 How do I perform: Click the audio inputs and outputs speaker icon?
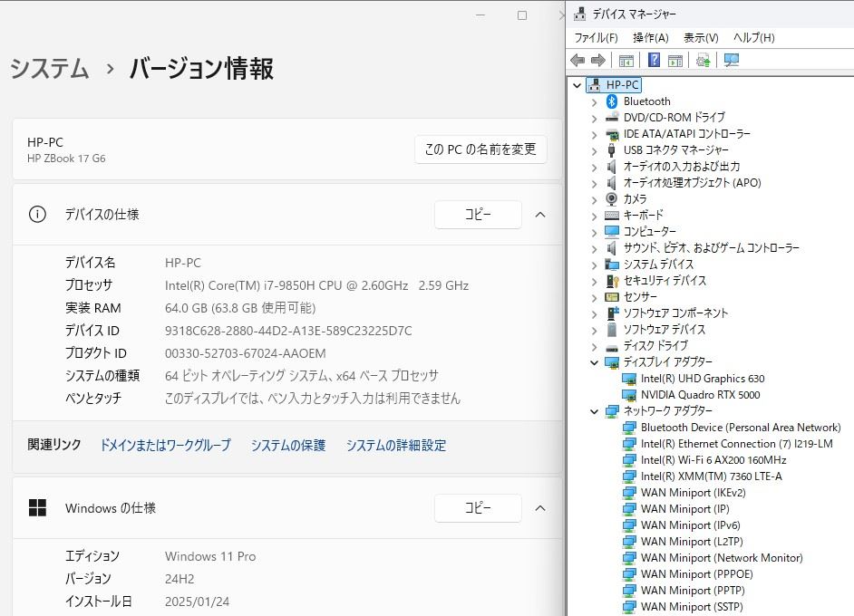click(x=612, y=167)
